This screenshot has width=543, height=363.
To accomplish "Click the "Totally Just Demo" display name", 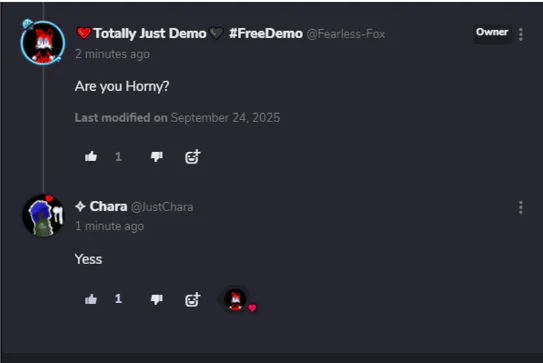I will click(150, 34).
